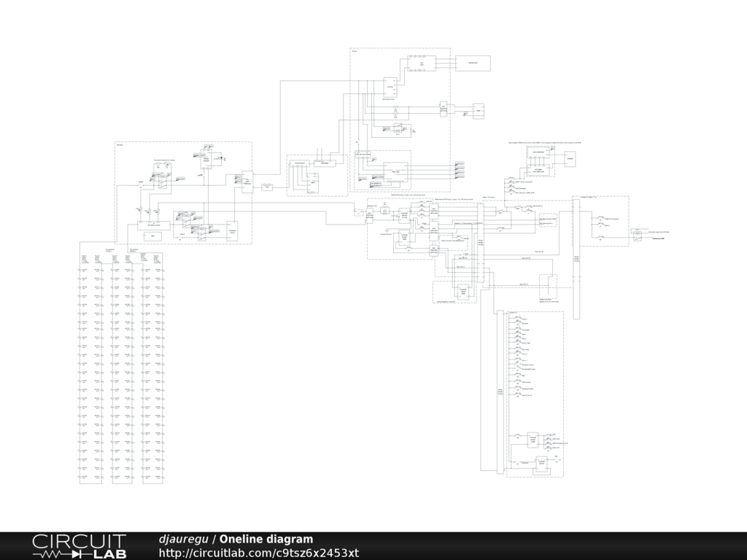
Task: Click the Camera block beside car computer
Action: 569,159
